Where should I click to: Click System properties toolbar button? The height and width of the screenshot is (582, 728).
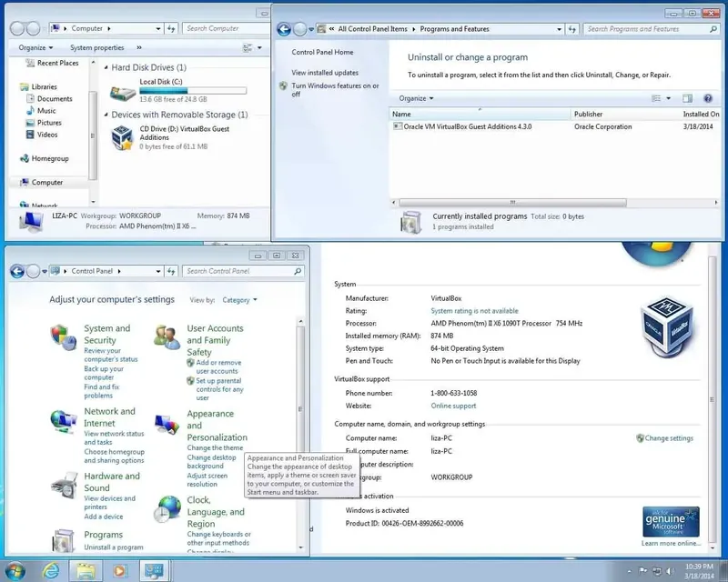click(x=97, y=48)
